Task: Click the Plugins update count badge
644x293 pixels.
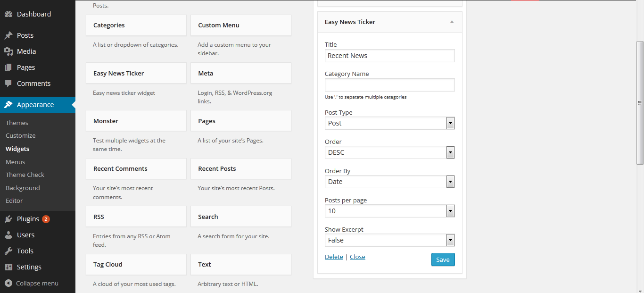Action: [46, 219]
